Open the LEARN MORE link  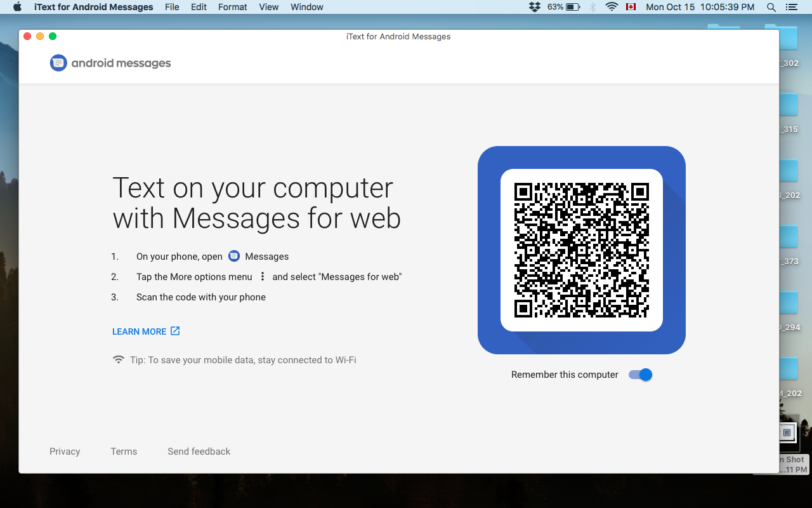[x=146, y=331]
